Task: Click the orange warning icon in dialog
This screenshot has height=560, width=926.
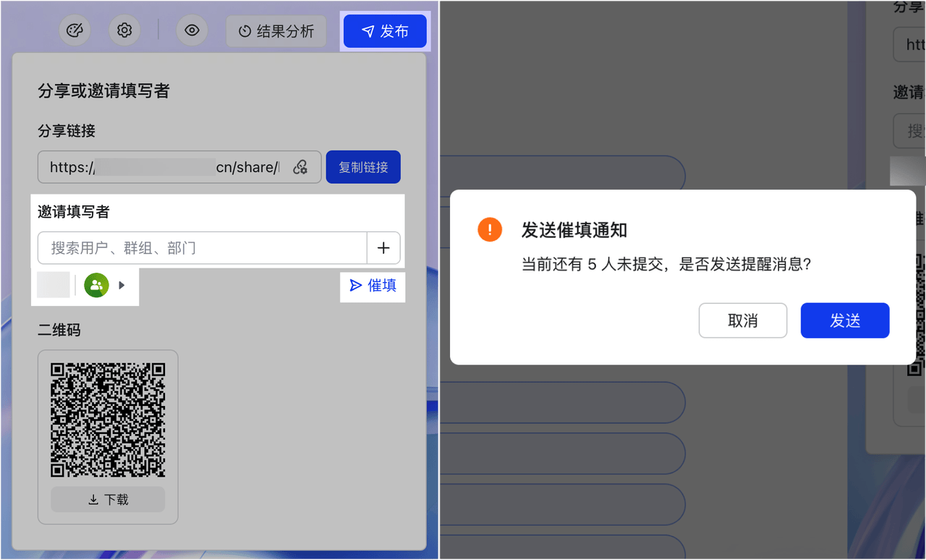Action: click(x=490, y=230)
